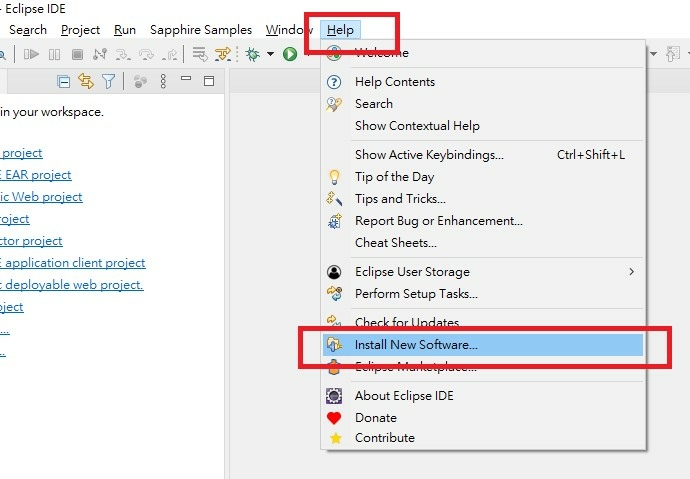Select Perform Setup Tasks
Screen dimensions: 690x479
coord(483,294)
